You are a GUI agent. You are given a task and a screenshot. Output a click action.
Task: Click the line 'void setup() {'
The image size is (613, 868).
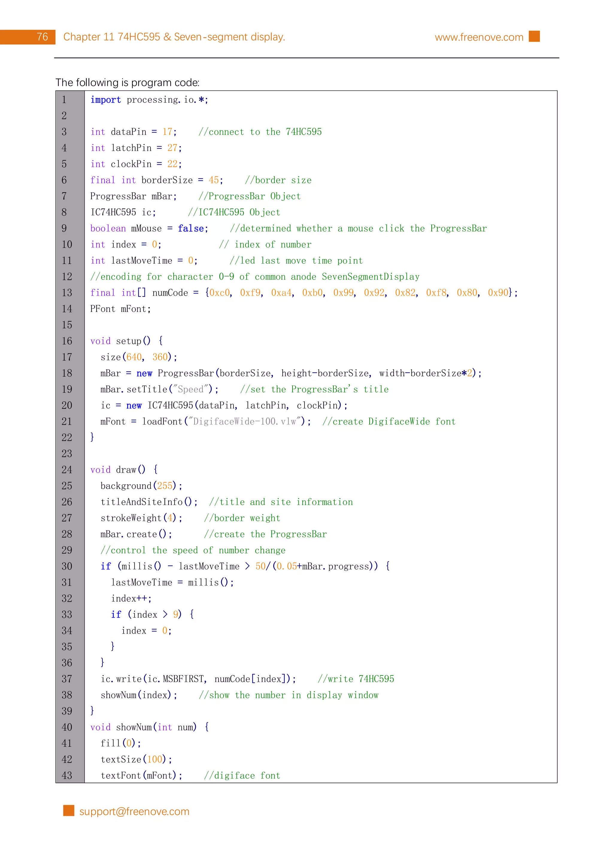(127, 341)
